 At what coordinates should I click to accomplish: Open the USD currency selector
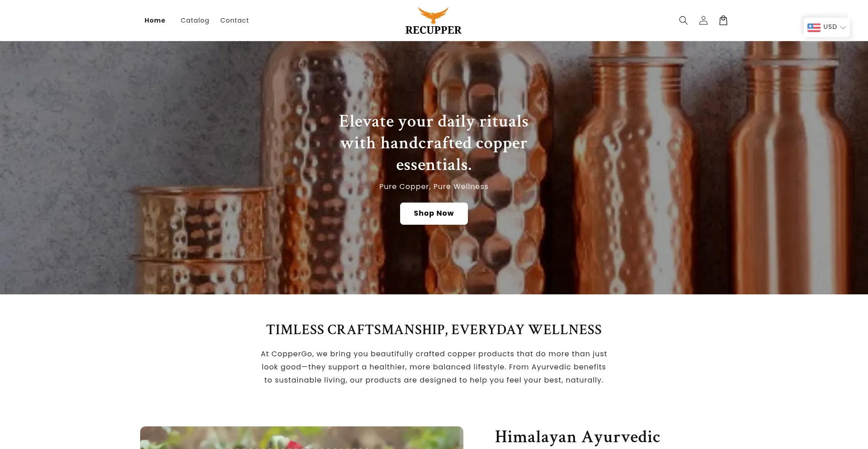[x=826, y=27]
